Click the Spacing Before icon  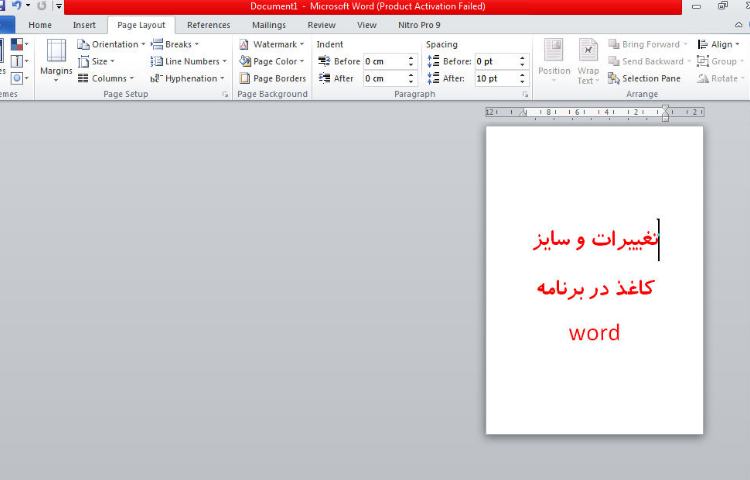[433, 61]
